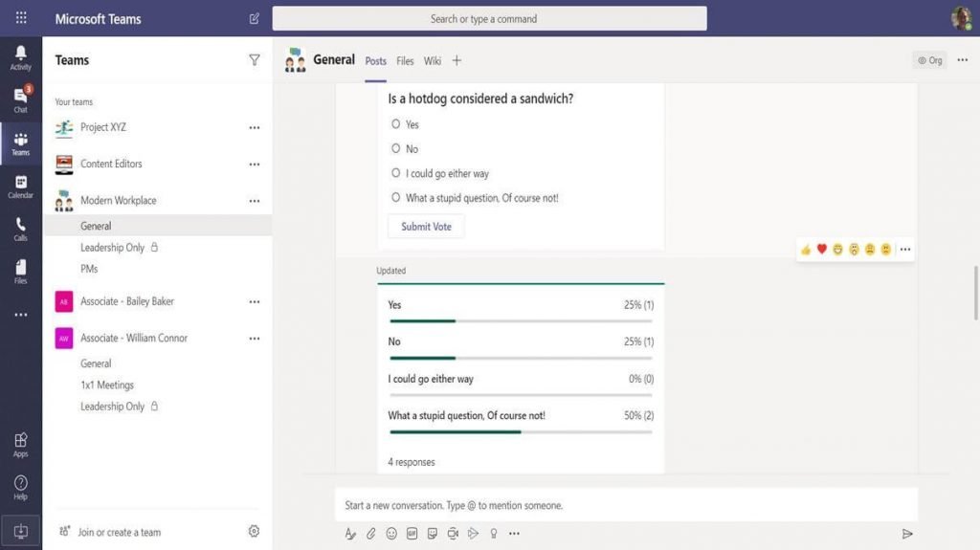Click the Submit Vote button

click(x=426, y=227)
